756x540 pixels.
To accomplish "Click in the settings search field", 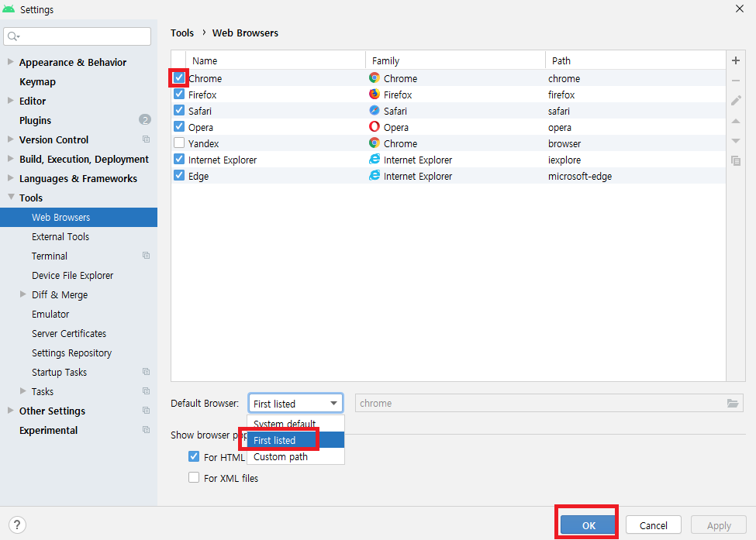I will [77, 36].
